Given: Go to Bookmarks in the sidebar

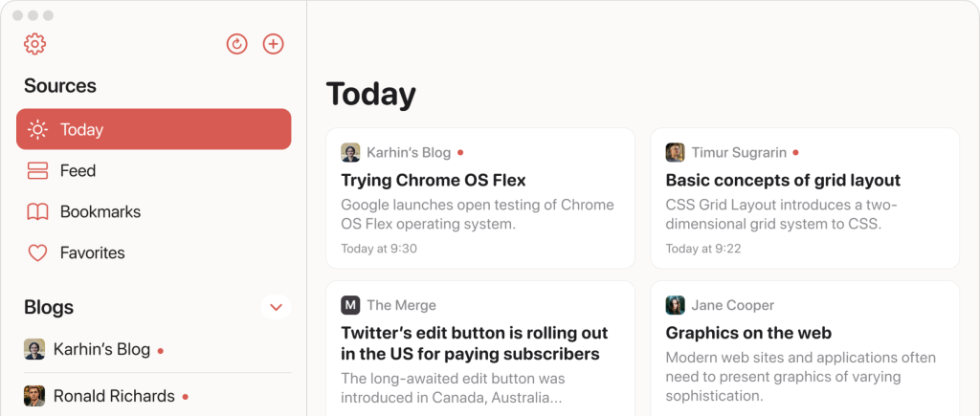Looking at the screenshot, I should pyautogui.click(x=100, y=212).
